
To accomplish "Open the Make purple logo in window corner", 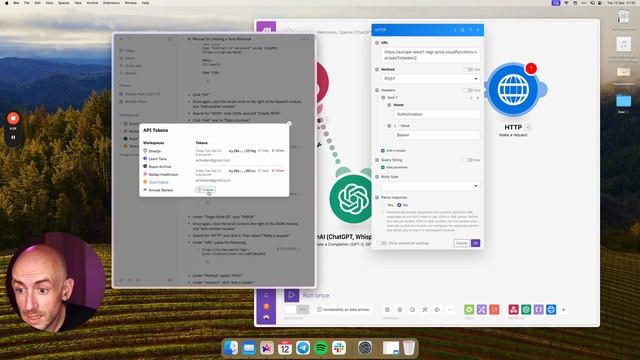I will point(266,29).
